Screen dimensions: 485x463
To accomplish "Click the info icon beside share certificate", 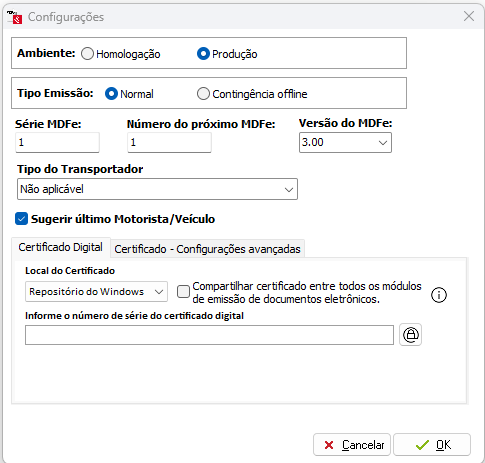I will (439, 295).
